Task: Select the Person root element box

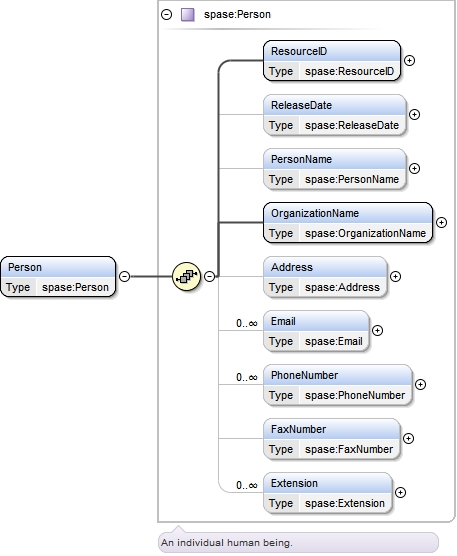Action: click(x=58, y=277)
